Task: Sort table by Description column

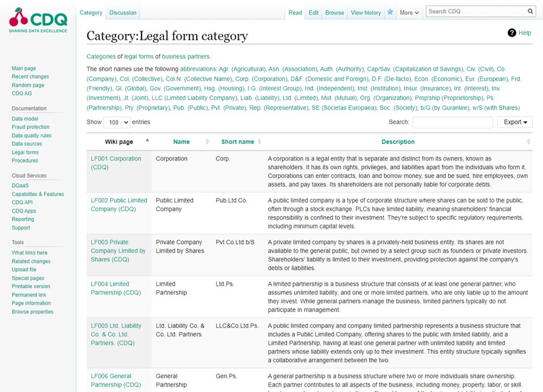Action: (398, 141)
